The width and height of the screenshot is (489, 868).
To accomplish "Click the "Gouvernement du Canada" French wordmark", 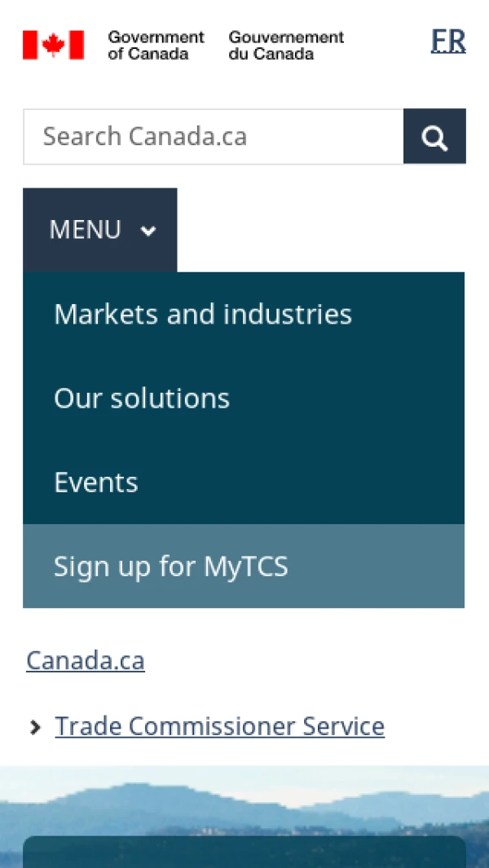I will pyautogui.click(x=286, y=46).
